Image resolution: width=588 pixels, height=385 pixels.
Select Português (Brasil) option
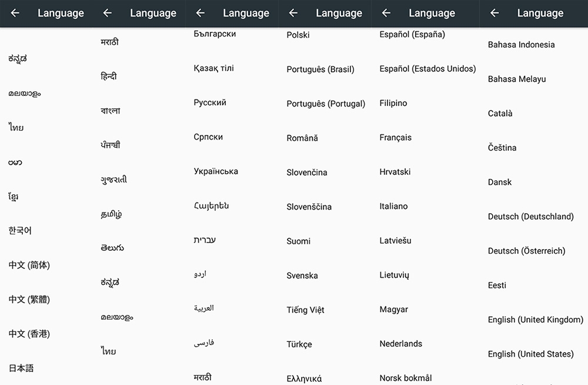(320, 69)
